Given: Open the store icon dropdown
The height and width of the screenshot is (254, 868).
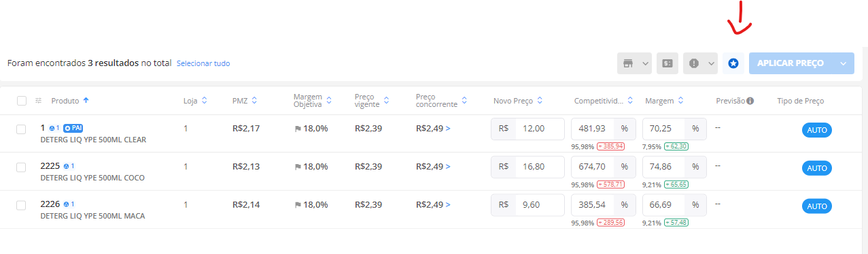Looking at the screenshot, I should point(634,63).
